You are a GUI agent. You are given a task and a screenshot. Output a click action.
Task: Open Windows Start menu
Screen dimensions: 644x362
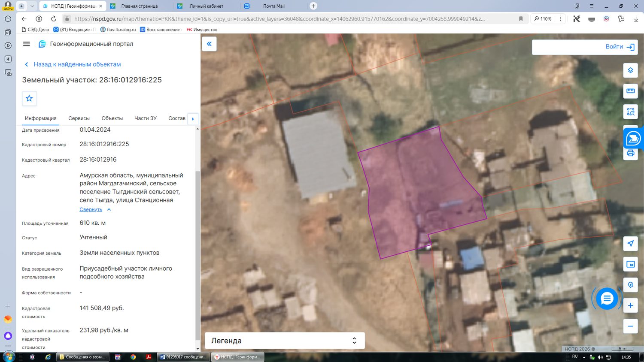coord(9,356)
